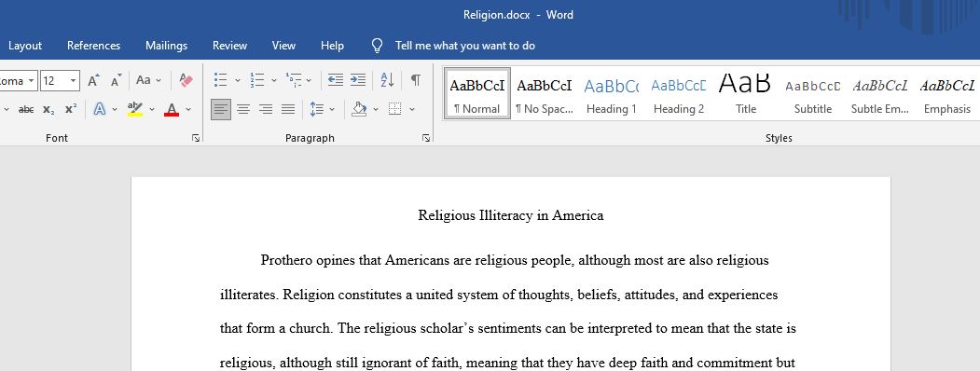Open text highlight color dropdown arrow
Image resolution: width=980 pixels, height=371 pixels.
(x=152, y=109)
